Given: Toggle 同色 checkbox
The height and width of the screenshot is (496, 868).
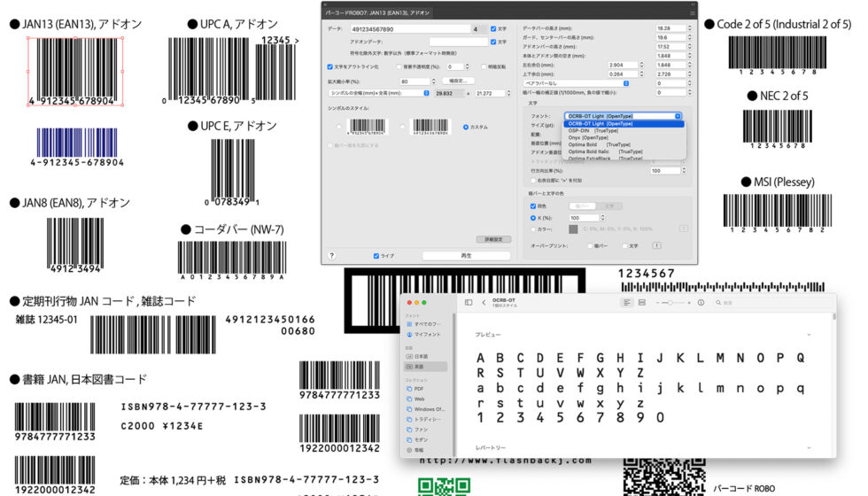Looking at the screenshot, I should click(533, 205).
